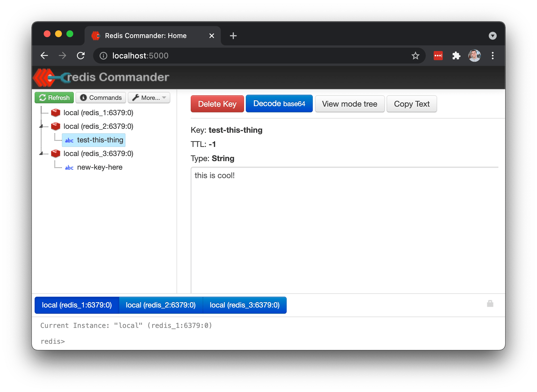Click the abc type icon beside new-key-here

pos(69,167)
